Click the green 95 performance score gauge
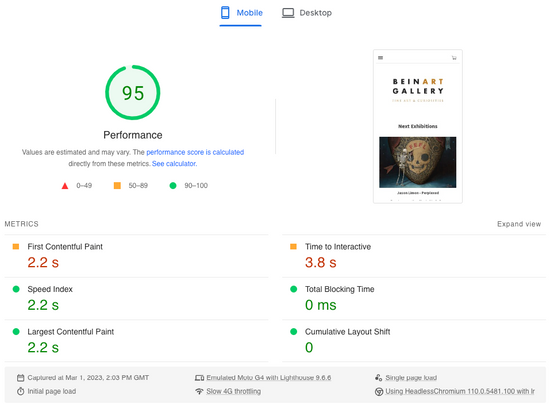Viewport: 550px width, 404px height. (133, 93)
